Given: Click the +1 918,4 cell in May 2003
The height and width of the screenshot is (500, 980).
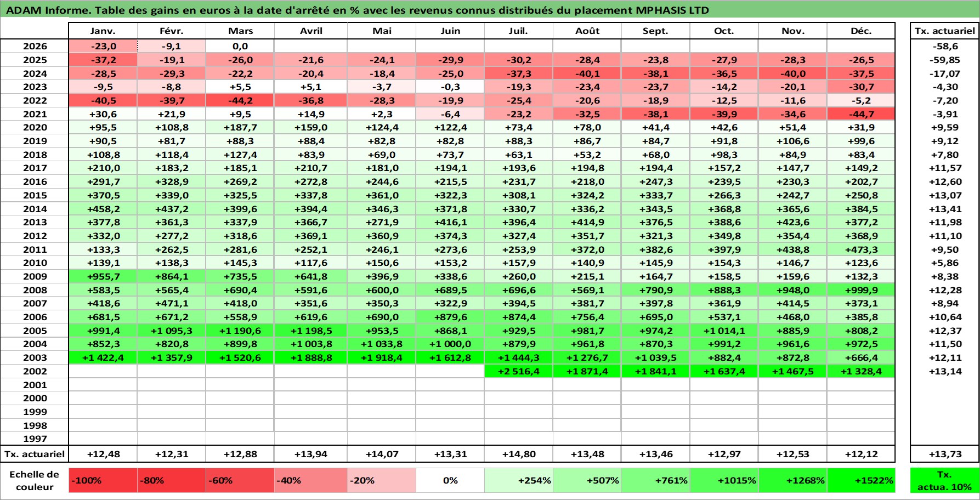Looking at the screenshot, I should (x=382, y=357).
